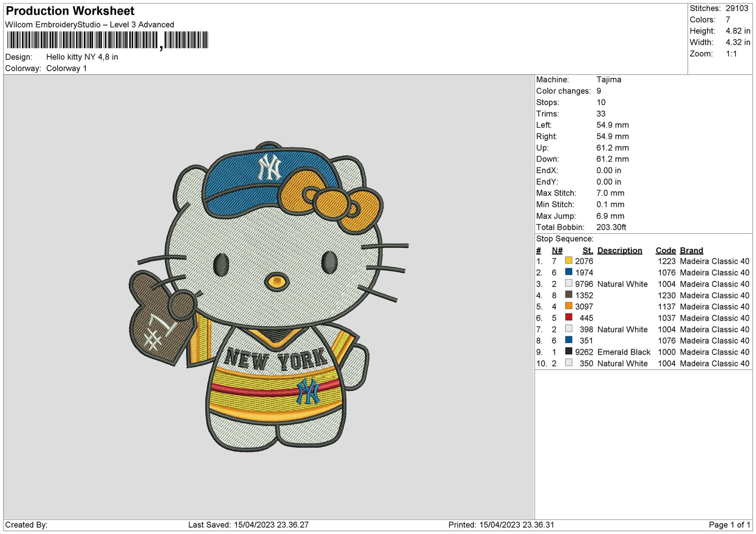Select the 'Production Worksheet' title
The image size is (756, 534).
[x=70, y=11]
